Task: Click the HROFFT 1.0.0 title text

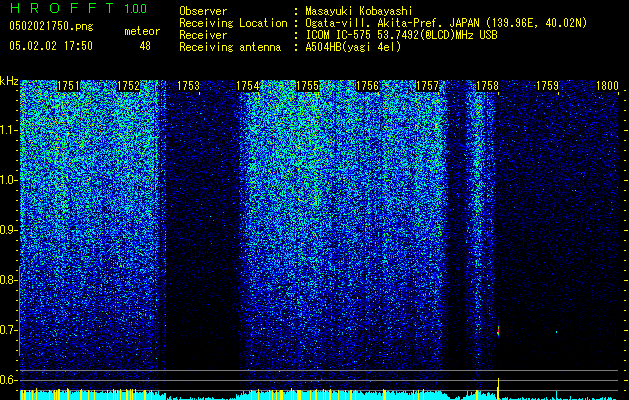Action: coord(78,8)
